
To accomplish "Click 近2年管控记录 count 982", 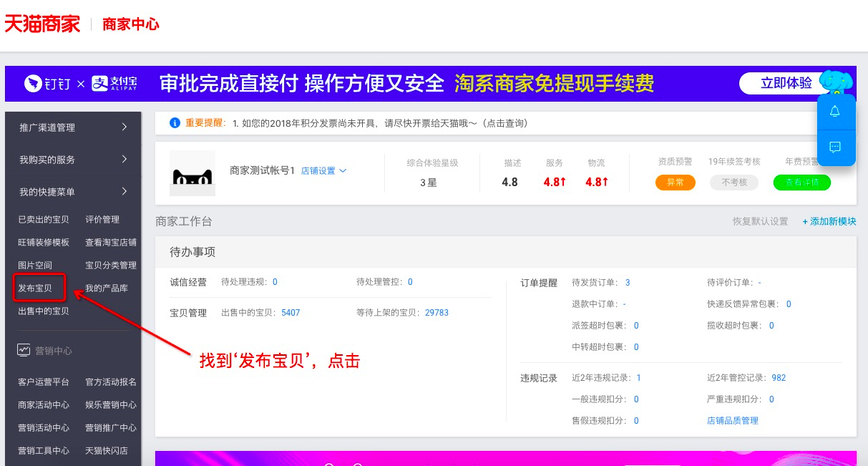I will pyautogui.click(x=779, y=378).
